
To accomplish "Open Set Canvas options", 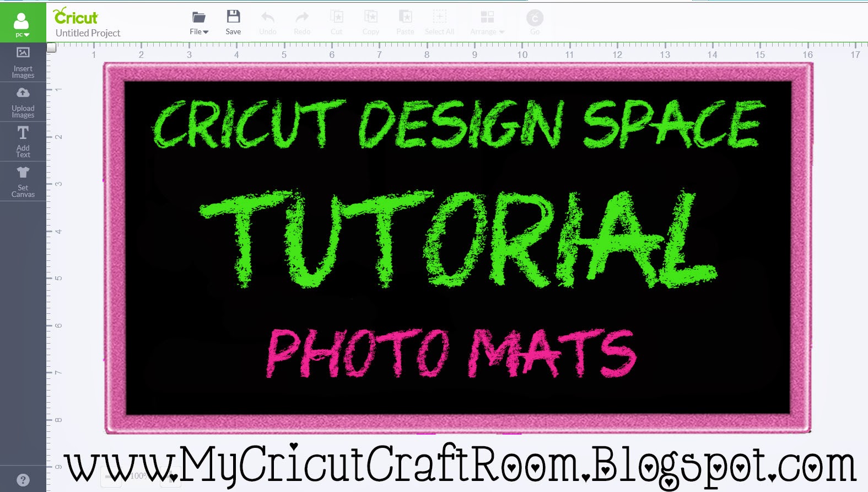I will pyautogui.click(x=23, y=181).
